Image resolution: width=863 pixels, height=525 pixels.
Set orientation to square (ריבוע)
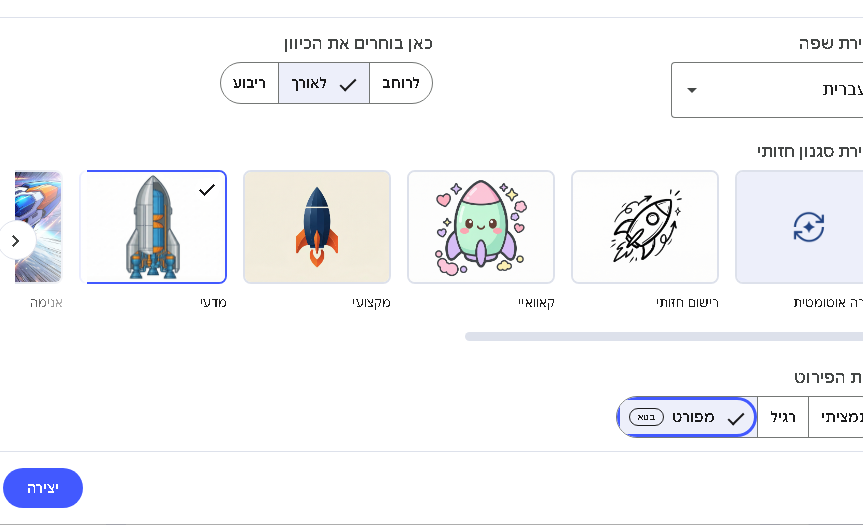coord(249,83)
